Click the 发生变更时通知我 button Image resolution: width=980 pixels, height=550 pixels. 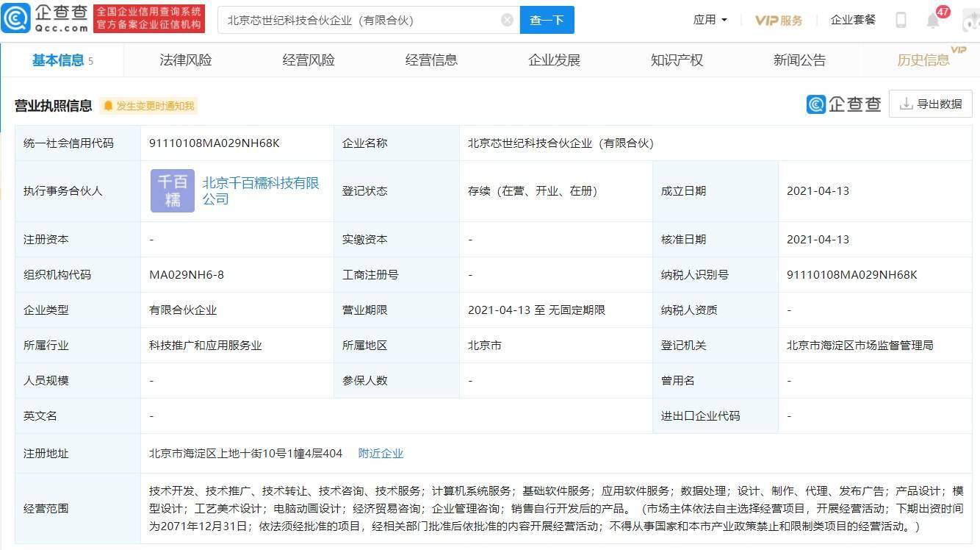pos(149,106)
